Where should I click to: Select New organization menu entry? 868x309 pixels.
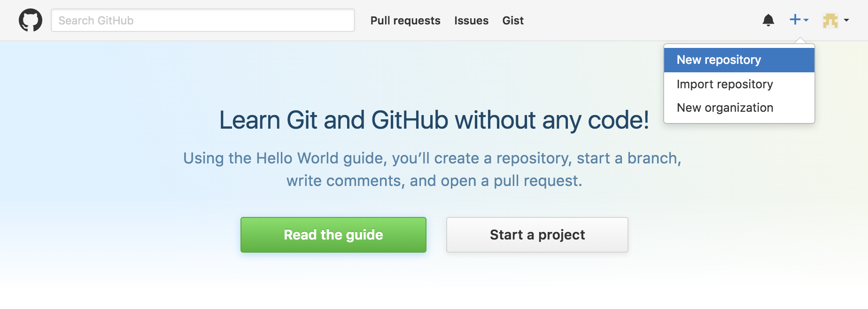[739, 108]
